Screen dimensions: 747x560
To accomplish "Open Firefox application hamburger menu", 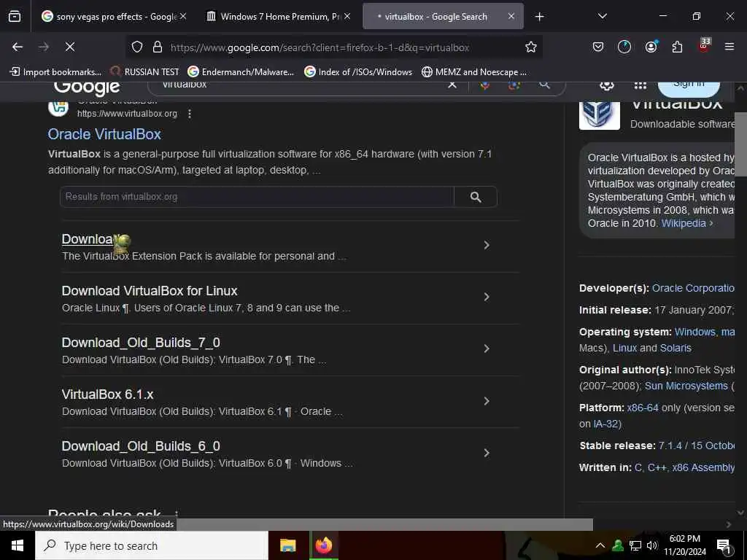I will click(x=729, y=47).
